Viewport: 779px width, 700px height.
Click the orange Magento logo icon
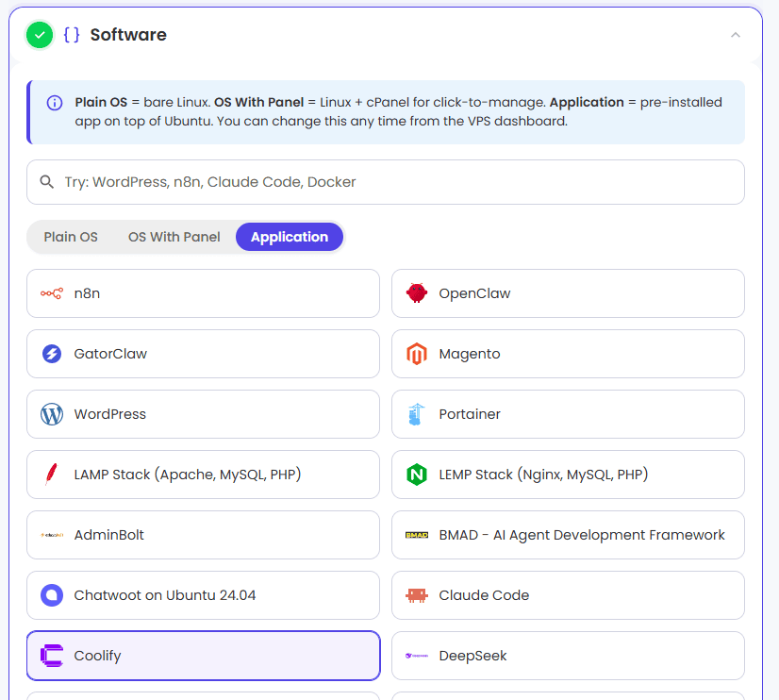(x=416, y=354)
